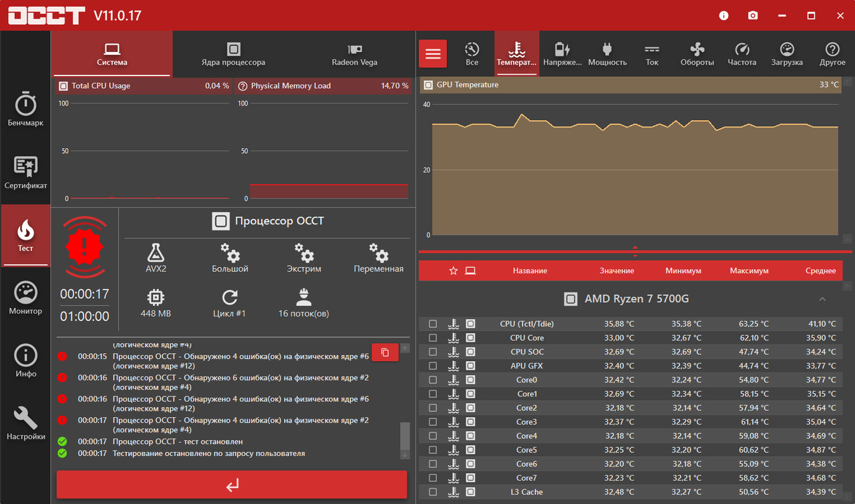Sort by the Значение column header
The height and width of the screenshot is (504, 855).
[617, 270]
